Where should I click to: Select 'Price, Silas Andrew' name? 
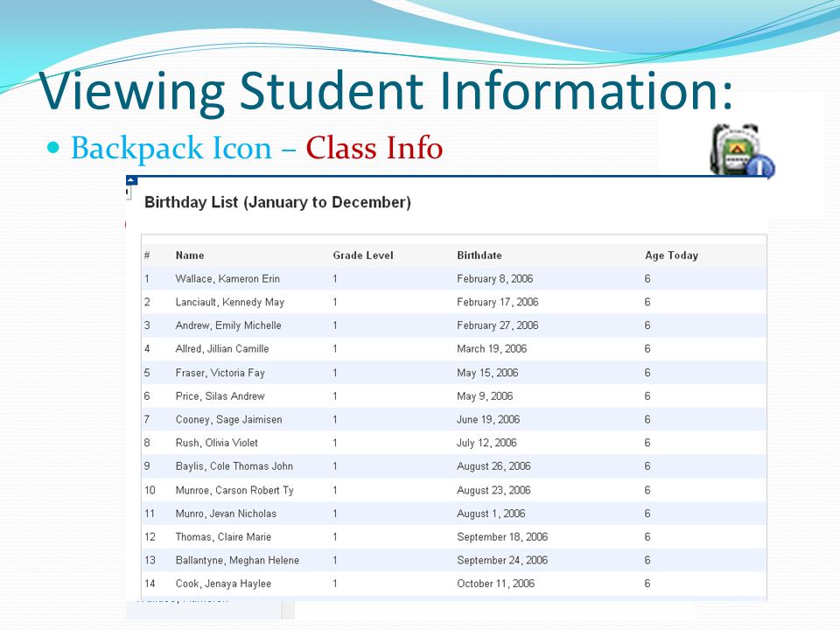[220, 396]
